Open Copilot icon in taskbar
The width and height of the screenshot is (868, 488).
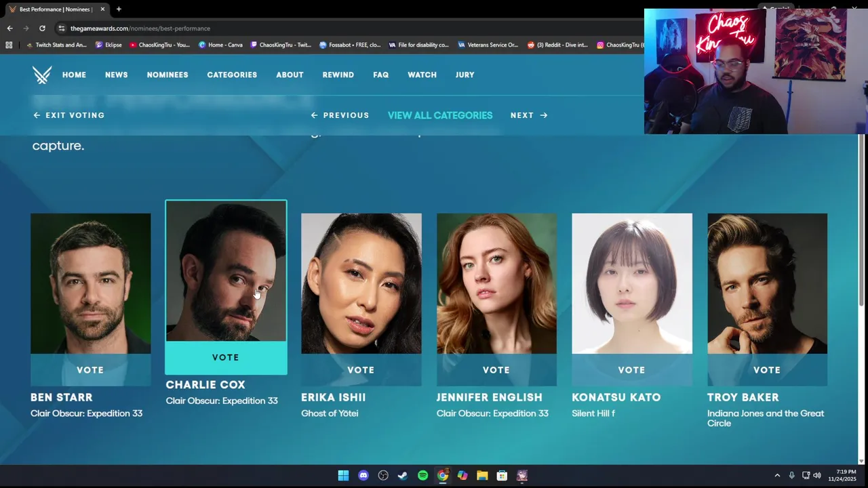[462, 475]
